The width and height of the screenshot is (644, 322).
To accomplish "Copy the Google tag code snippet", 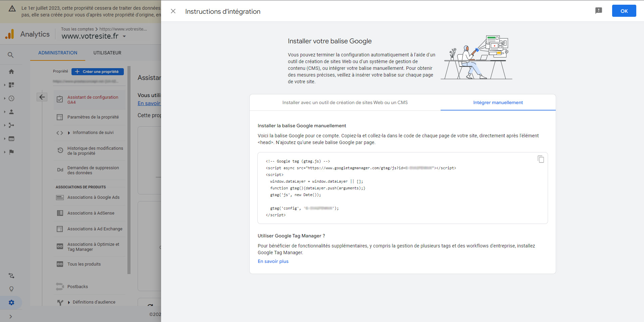I will pos(541,159).
